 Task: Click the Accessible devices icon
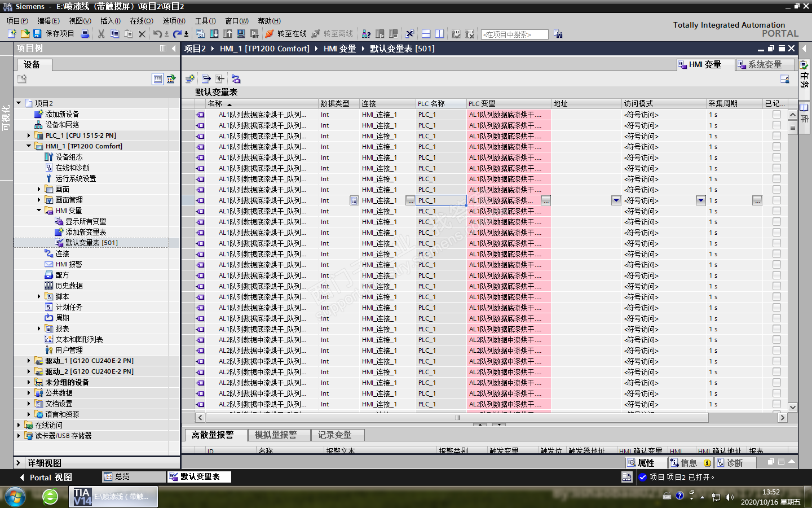click(x=367, y=34)
